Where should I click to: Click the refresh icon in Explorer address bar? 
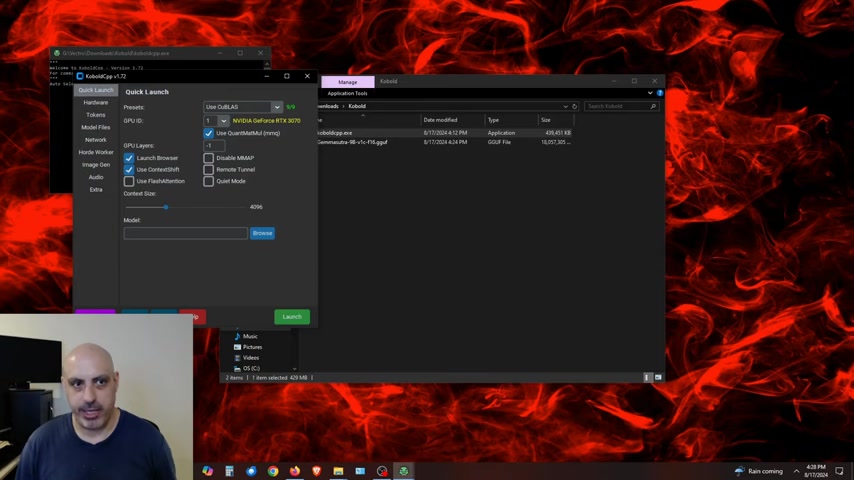coord(575,106)
